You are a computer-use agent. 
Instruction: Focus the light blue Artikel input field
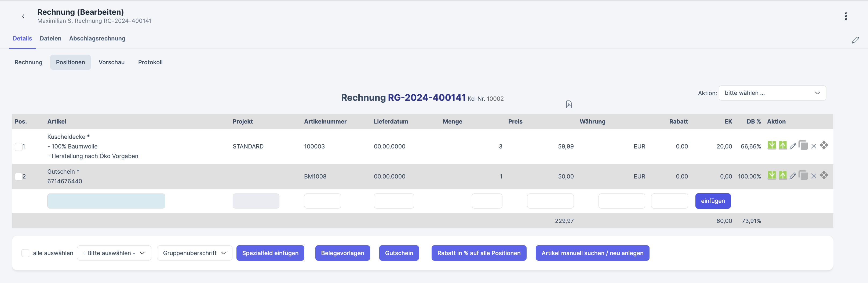point(106,201)
